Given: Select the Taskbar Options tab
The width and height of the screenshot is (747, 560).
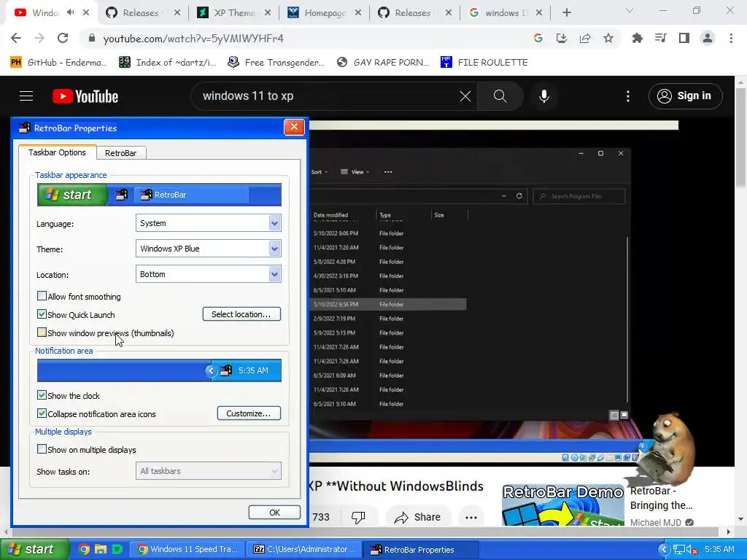Looking at the screenshot, I should click(57, 152).
